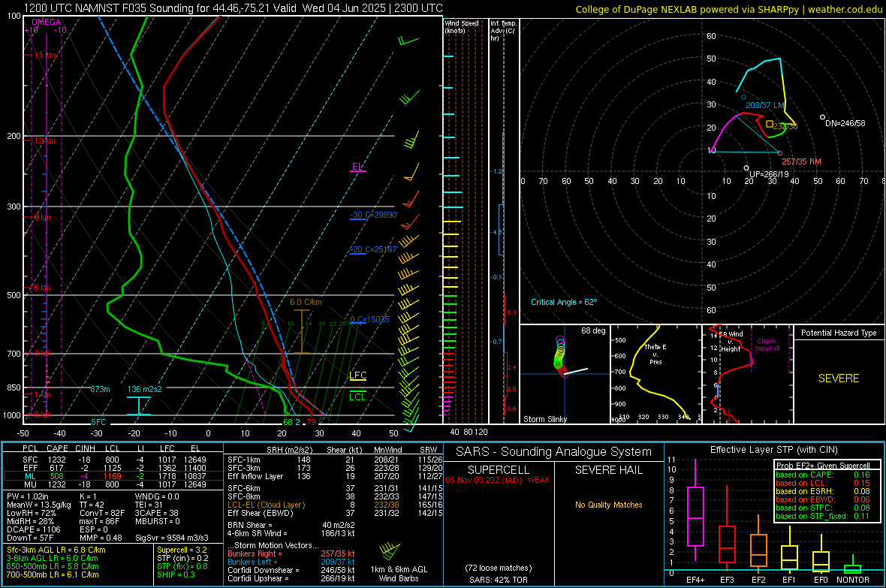
Task: Click the yellow SEVERE hazard text
Action: [839, 378]
